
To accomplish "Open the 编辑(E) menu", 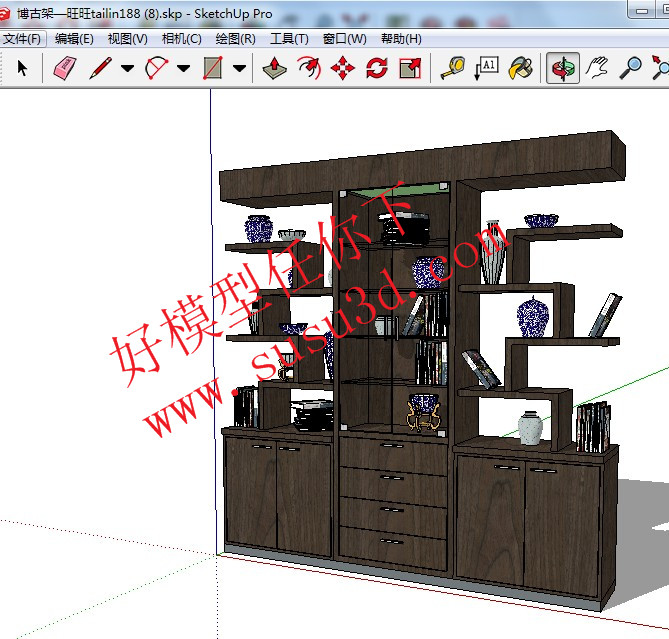I will (74, 39).
